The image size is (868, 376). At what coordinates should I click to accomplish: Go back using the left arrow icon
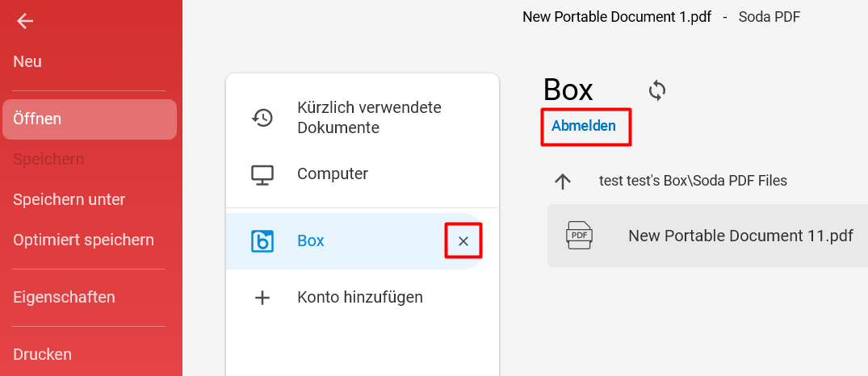25,21
